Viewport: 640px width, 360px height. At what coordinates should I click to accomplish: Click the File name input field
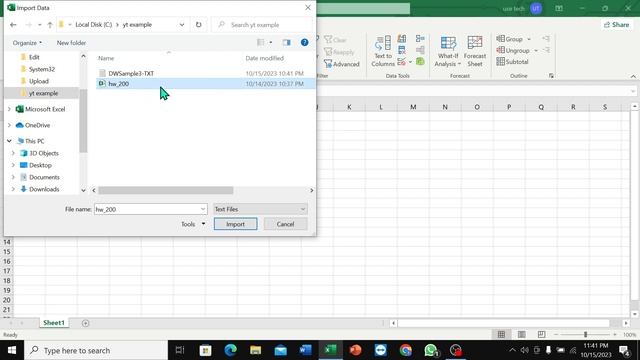(147, 209)
